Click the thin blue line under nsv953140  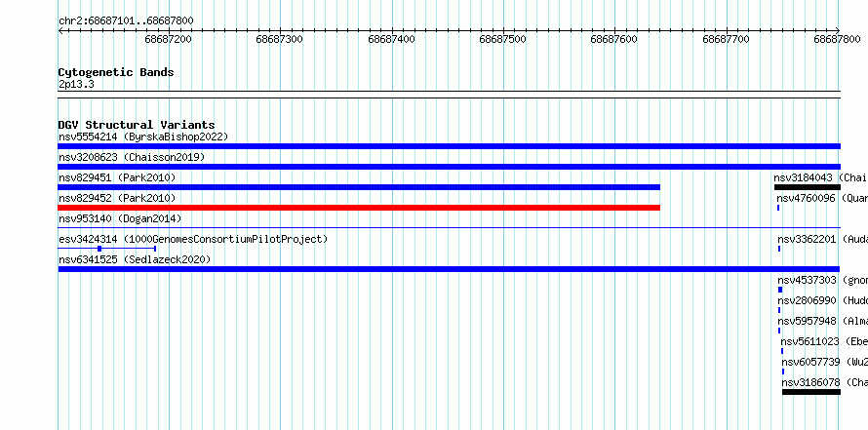[449, 227]
